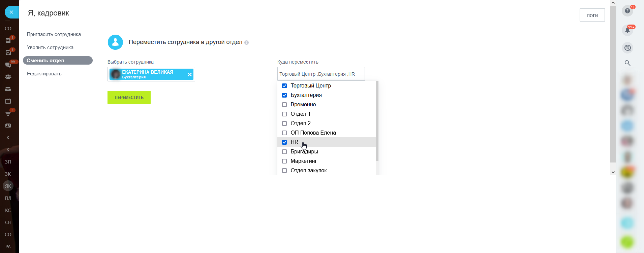This screenshot has height=253, width=644.
Task: Open notifications bell icon
Action: click(x=627, y=30)
